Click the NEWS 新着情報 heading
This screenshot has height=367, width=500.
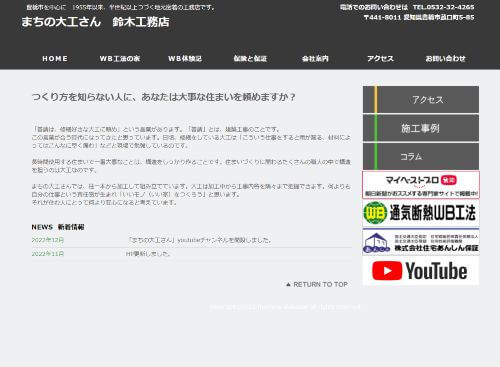pyautogui.click(x=58, y=227)
